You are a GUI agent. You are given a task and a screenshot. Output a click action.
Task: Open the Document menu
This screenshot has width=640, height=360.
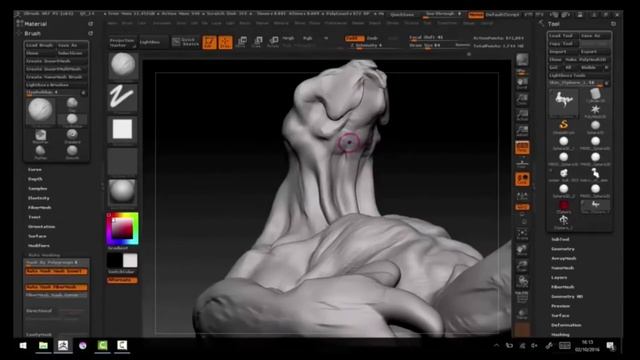click(x=162, y=23)
